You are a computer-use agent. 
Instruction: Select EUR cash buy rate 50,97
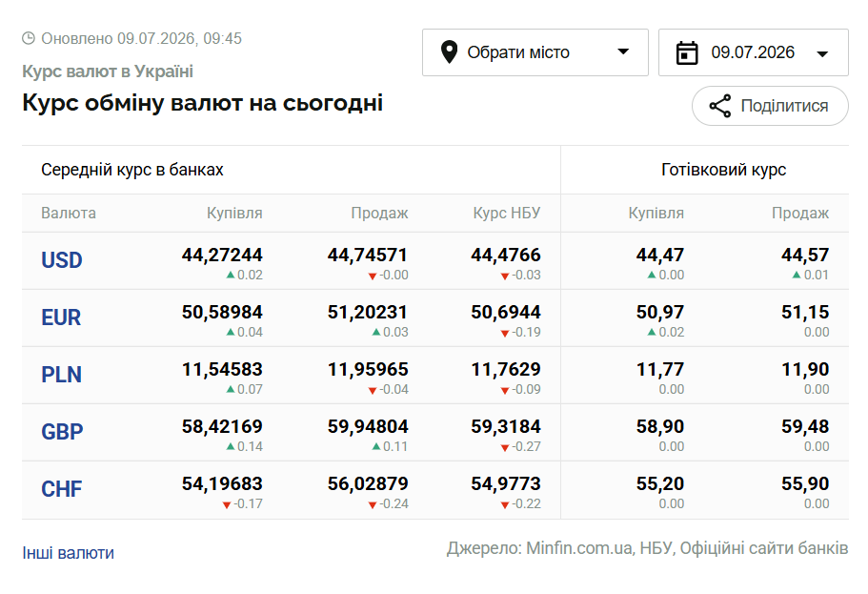coord(660,312)
